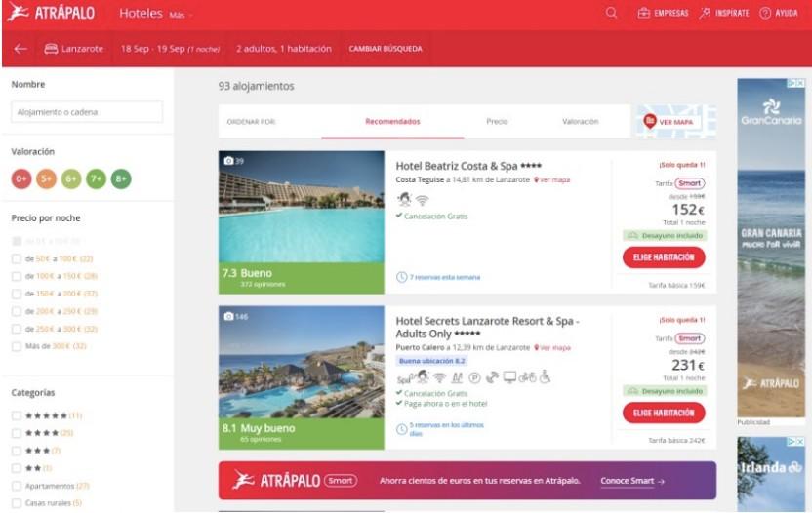The width and height of the screenshot is (812, 513).
Task: Check price range 200€ to 250€
Action: click(x=17, y=312)
